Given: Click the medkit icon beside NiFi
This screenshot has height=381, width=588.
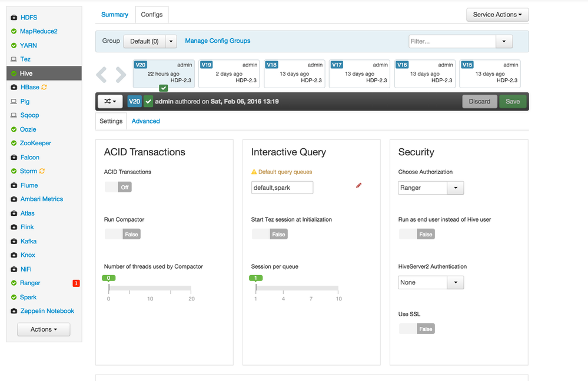Looking at the screenshot, I should (14, 269).
